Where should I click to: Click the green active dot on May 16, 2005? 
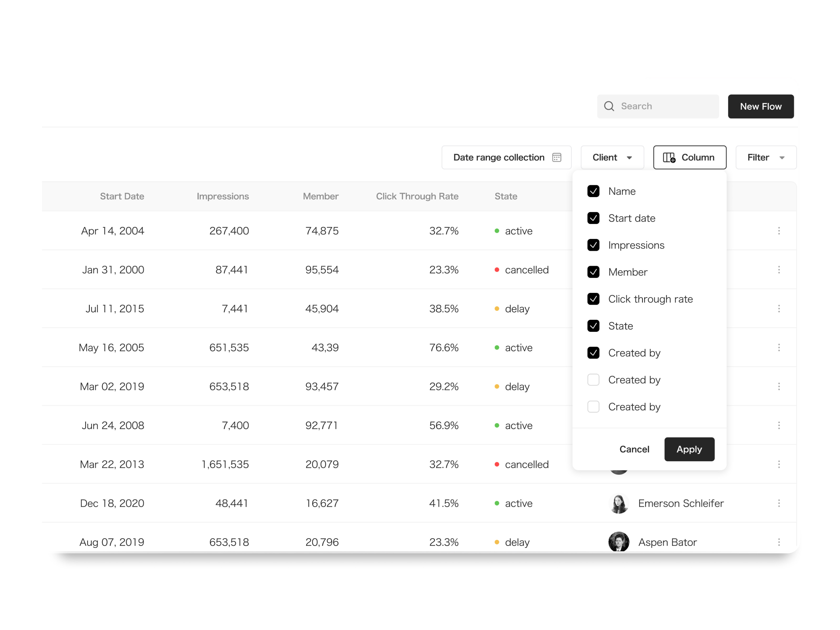click(x=497, y=347)
